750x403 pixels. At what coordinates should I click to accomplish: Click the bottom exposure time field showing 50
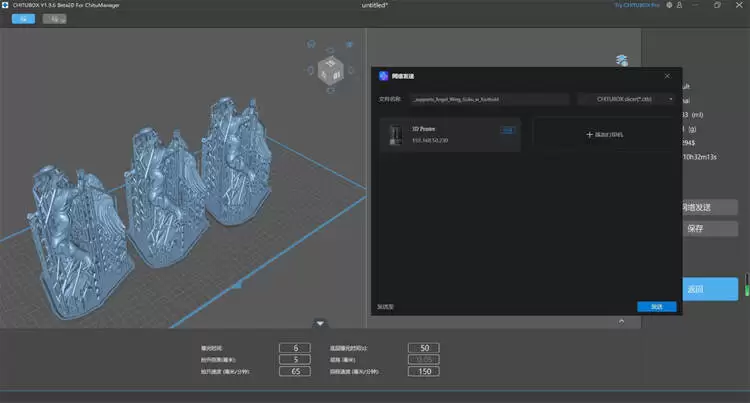pos(423,347)
